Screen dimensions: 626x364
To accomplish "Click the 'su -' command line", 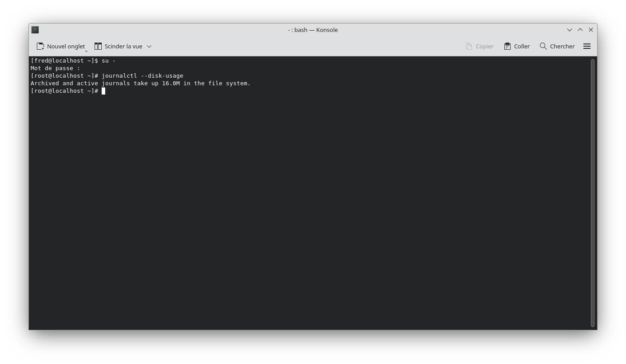I will click(x=108, y=61).
